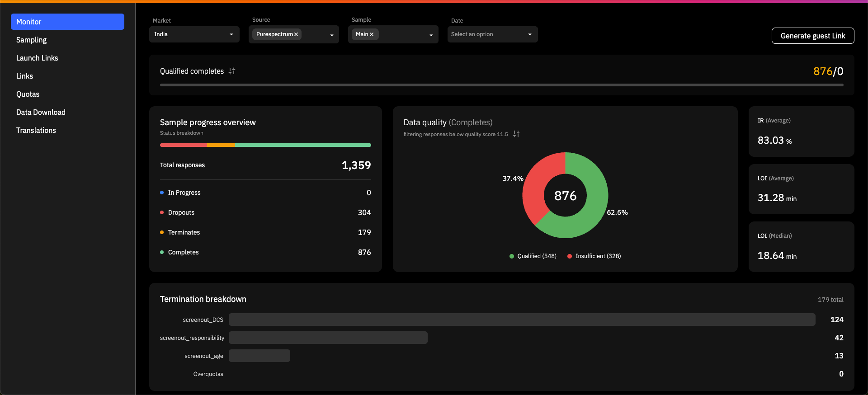Open the Market dropdown arrow
The width and height of the screenshot is (868, 395).
231,34
